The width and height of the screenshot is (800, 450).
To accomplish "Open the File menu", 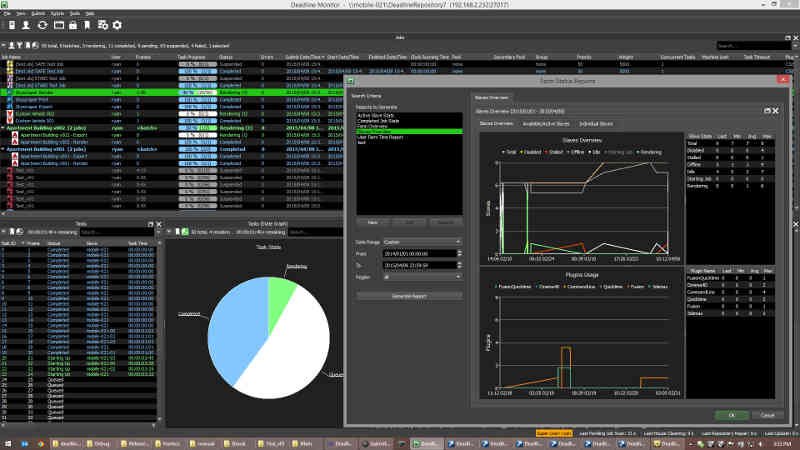I will click(9, 14).
